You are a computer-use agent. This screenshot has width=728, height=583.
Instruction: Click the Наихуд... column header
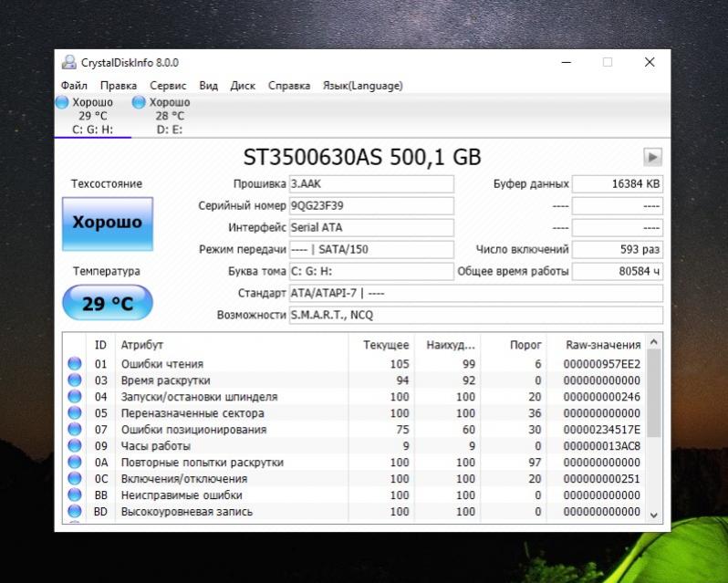447,345
